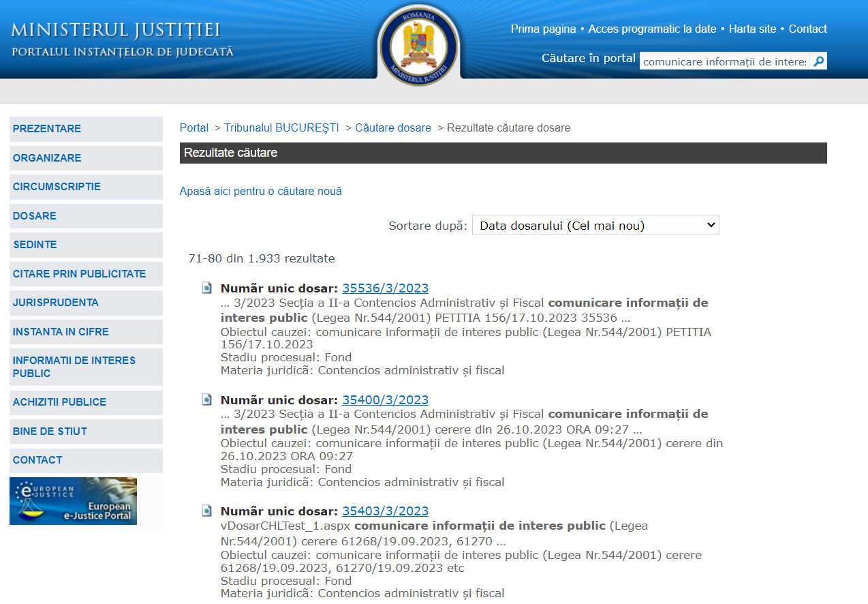The image size is (868, 604).
Task: Open Acces programatic la date link
Action: click(x=652, y=29)
